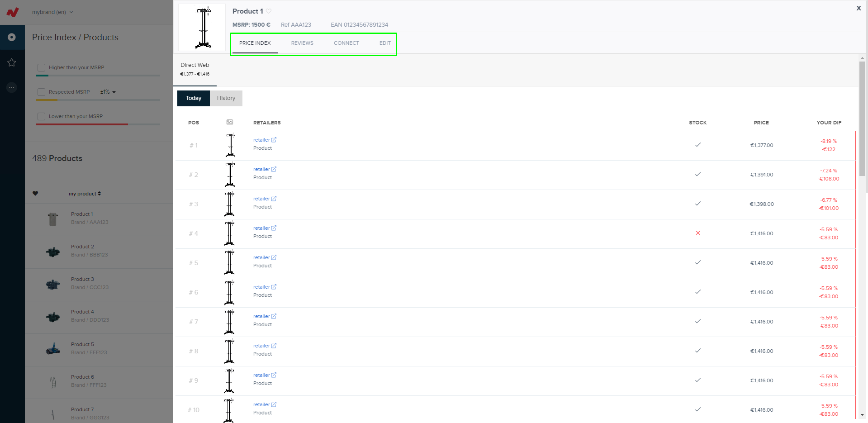
Task: Click the STOCK column header
Action: point(698,123)
